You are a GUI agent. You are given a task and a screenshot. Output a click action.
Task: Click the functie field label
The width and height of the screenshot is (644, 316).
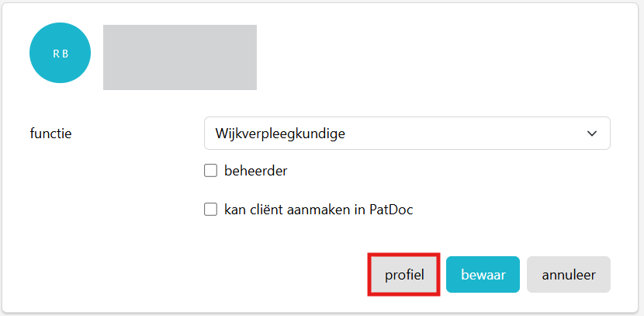(51, 134)
